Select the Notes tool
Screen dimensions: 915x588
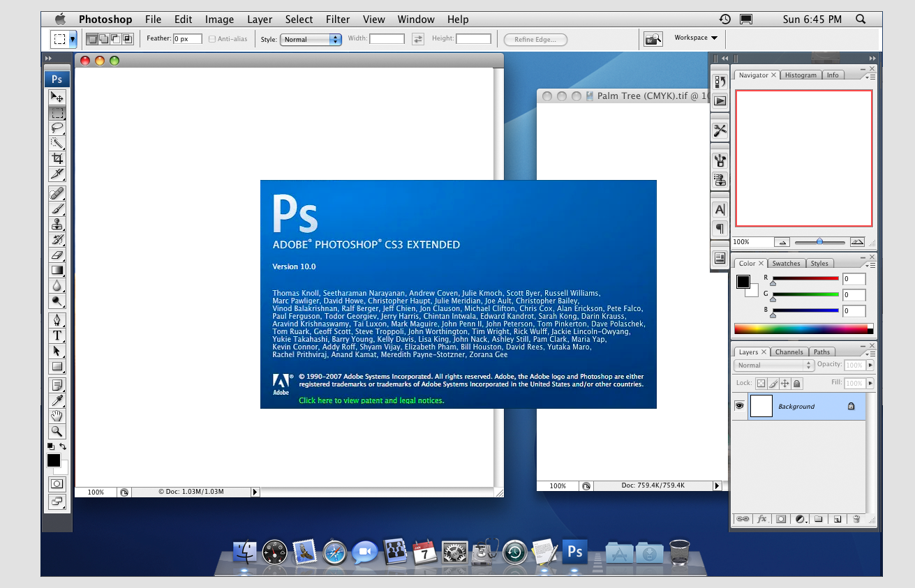(57, 385)
